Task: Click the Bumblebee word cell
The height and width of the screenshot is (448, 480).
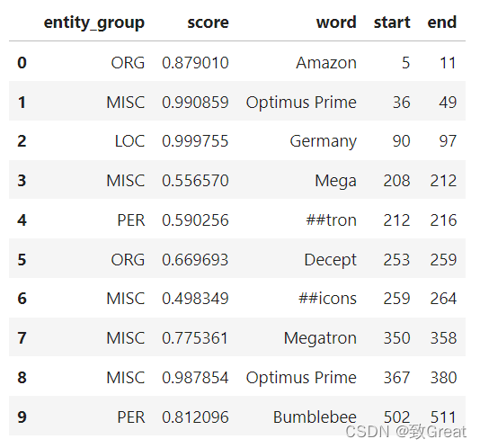Action: click(x=315, y=417)
